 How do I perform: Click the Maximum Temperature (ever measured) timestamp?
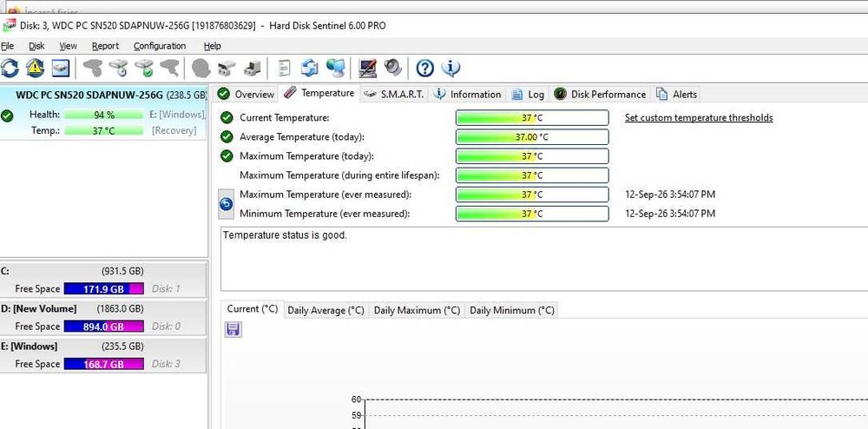point(670,195)
